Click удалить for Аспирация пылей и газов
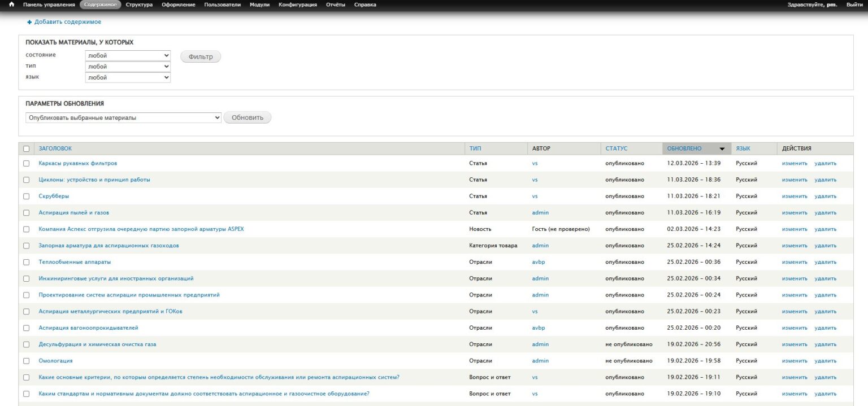The width and height of the screenshot is (868, 406). tap(825, 213)
